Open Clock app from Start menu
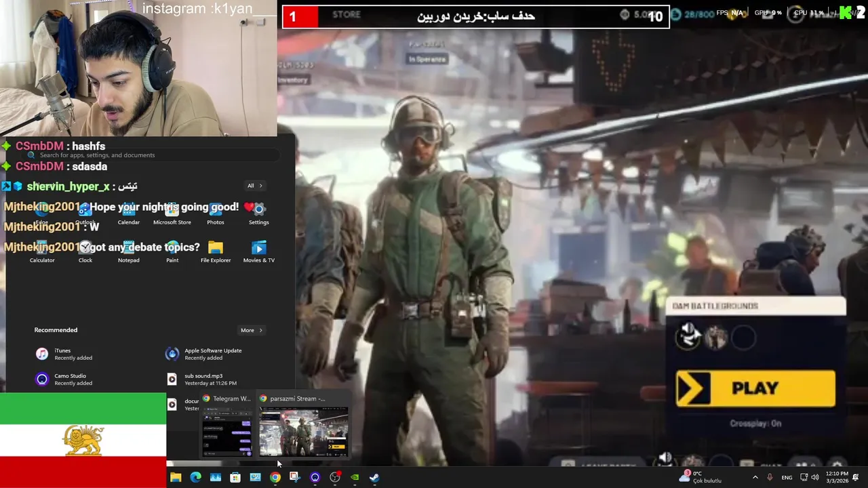 pyautogui.click(x=85, y=251)
